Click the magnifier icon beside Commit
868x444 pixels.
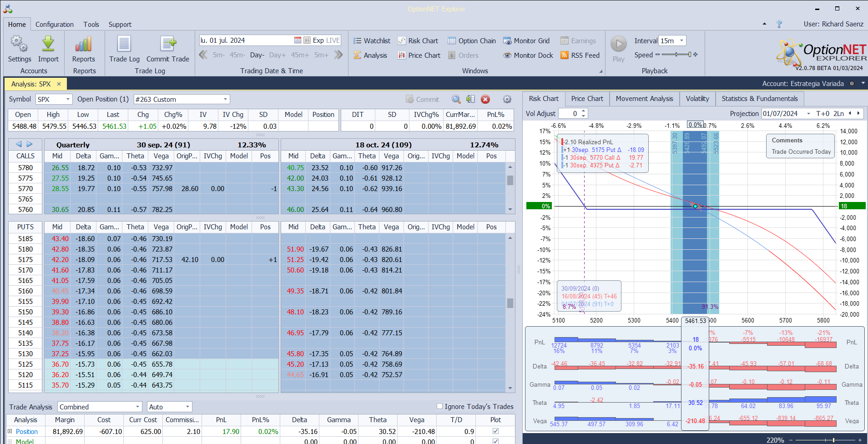click(x=456, y=99)
